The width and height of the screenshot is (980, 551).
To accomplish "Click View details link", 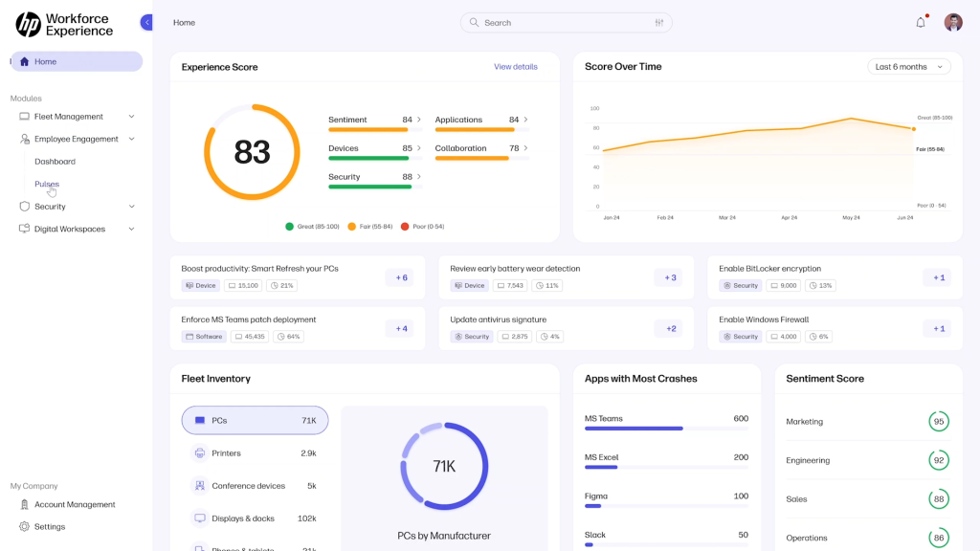I will click(516, 67).
